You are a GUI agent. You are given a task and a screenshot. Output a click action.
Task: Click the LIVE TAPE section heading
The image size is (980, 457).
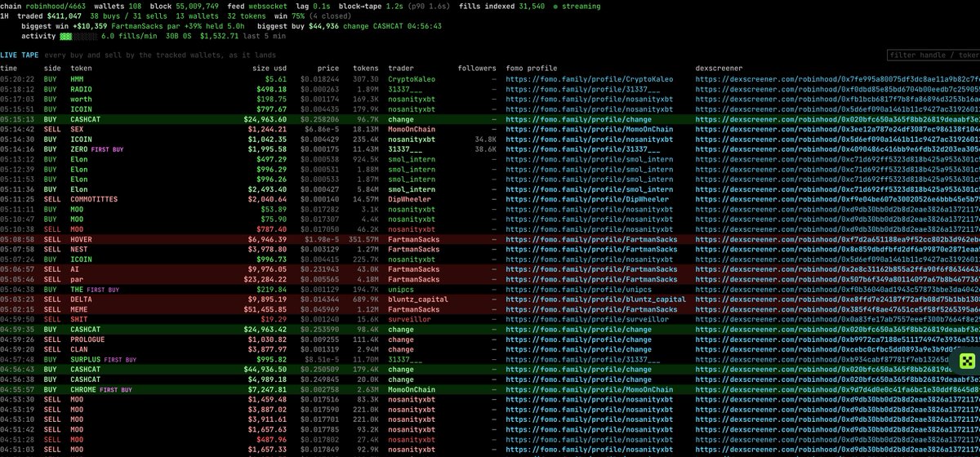click(x=18, y=55)
